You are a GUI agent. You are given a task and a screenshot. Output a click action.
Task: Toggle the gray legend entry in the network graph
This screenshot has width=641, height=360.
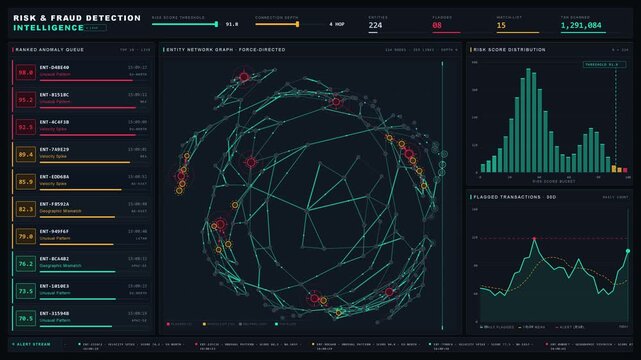pos(253,324)
